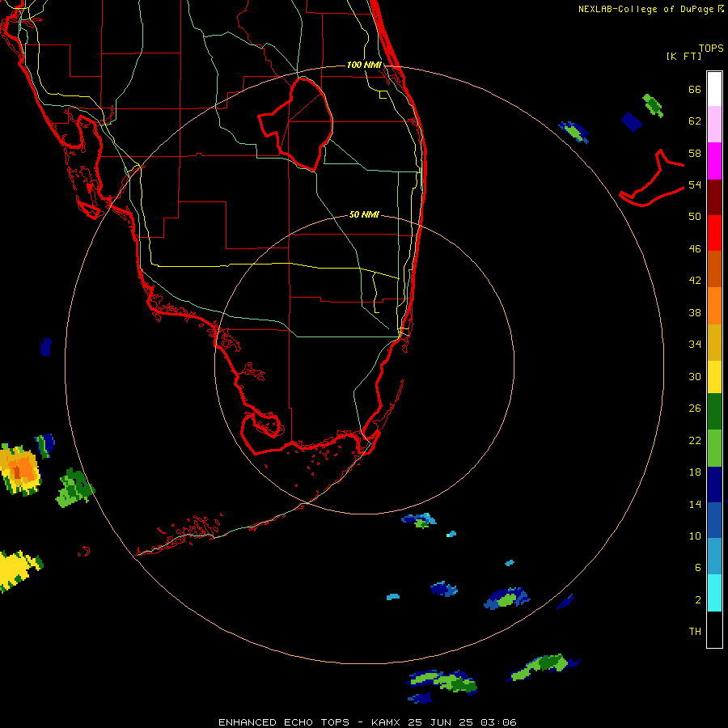Click the gold mustard legend swatch
This screenshot has width=728, height=728.
[714, 342]
